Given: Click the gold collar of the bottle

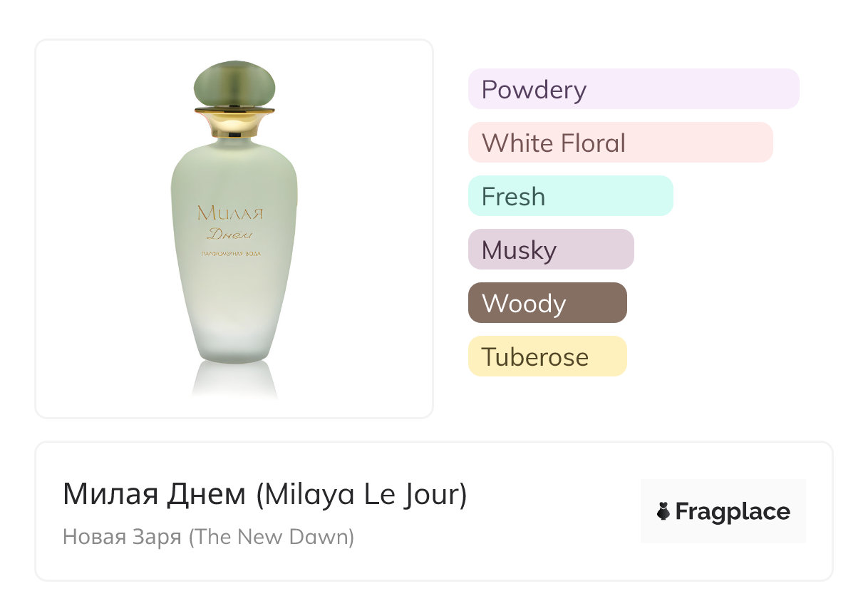Looking at the screenshot, I should pos(234,120).
